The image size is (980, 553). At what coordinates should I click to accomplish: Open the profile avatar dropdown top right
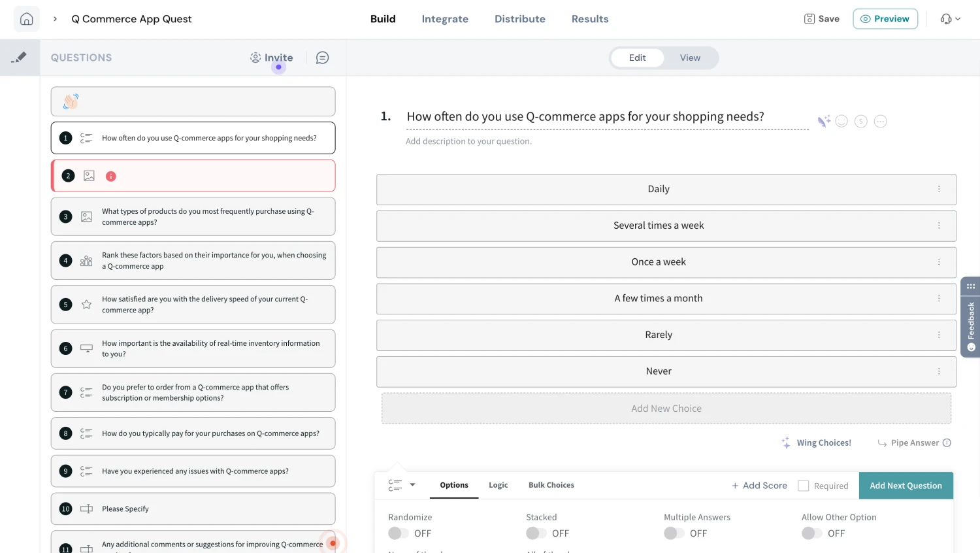pyautogui.click(x=948, y=19)
